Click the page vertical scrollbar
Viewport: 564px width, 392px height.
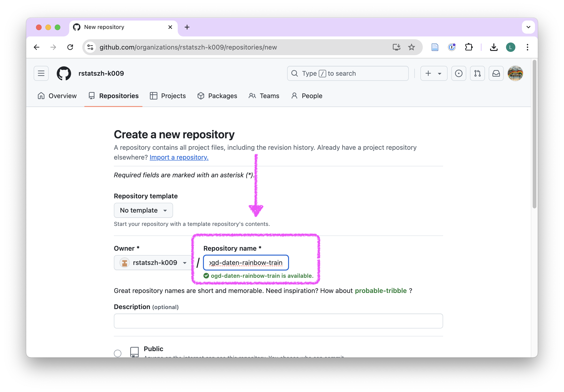click(534, 135)
